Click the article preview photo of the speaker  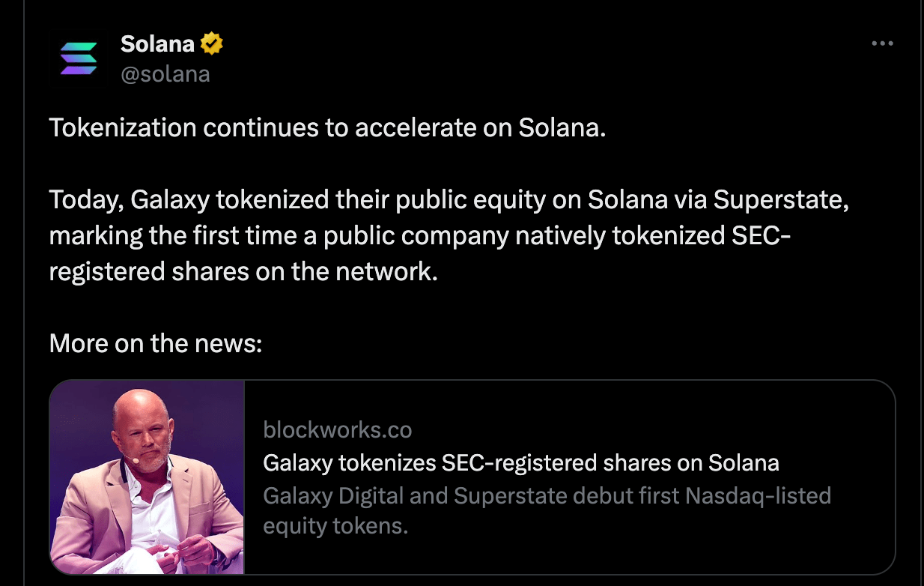147,477
